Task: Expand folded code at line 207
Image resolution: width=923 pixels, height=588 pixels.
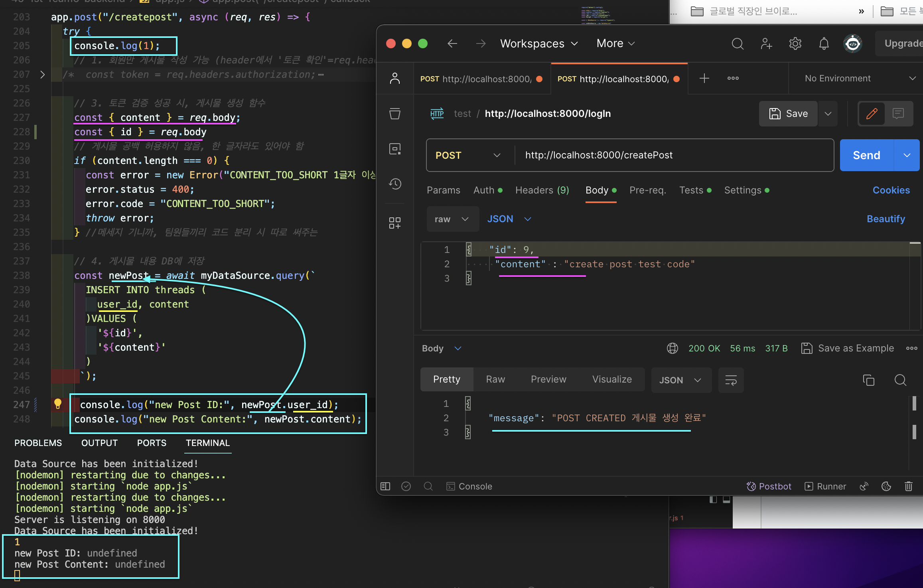Action: (42, 75)
